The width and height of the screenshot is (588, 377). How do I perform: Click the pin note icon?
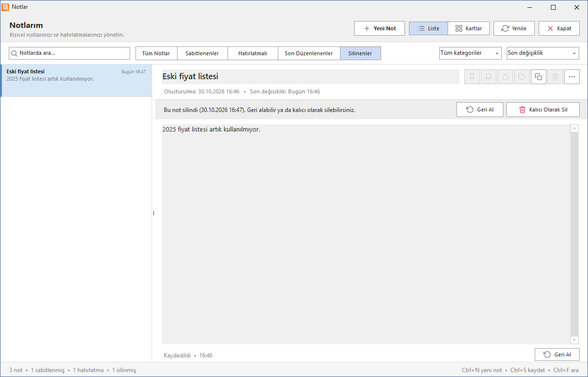[x=472, y=77]
